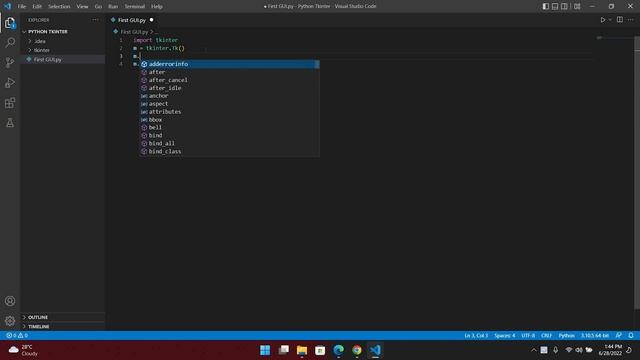Choose bind_all suggestion
The height and width of the screenshot is (360, 640).
point(229,143)
